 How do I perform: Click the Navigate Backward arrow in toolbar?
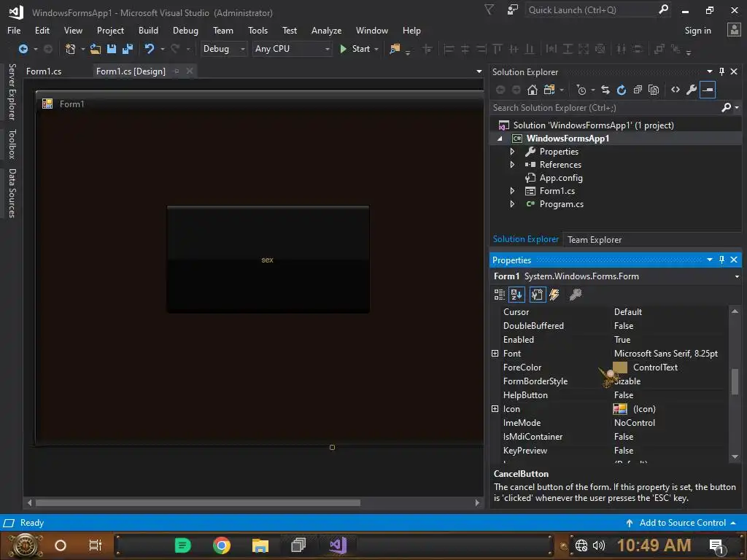pos(23,49)
